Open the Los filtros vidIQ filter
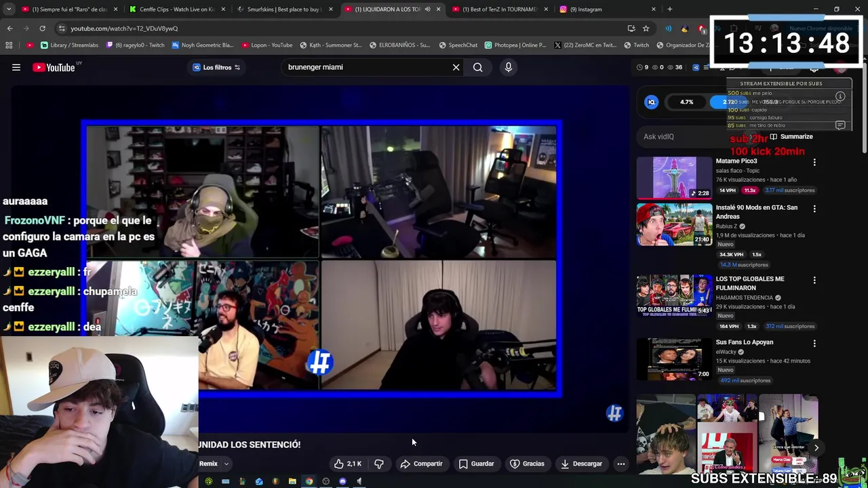Viewport: 868px width, 488px height. click(x=216, y=67)
